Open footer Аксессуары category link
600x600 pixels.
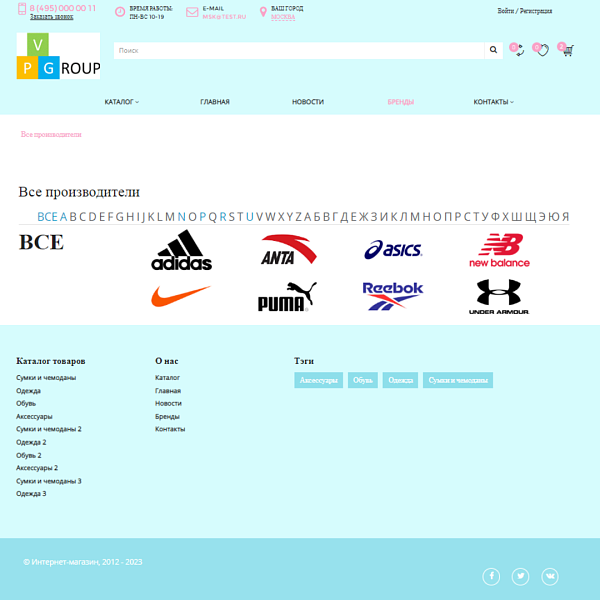[x=34, y=416]
